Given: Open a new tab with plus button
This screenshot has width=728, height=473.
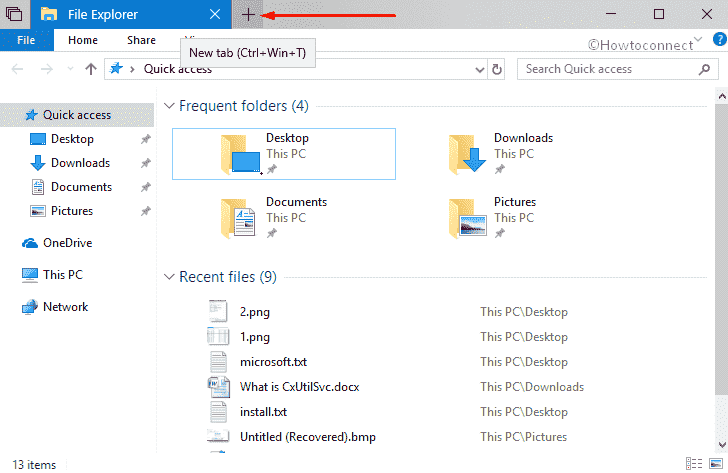Looking at the screenshot, I should point(248,14).
